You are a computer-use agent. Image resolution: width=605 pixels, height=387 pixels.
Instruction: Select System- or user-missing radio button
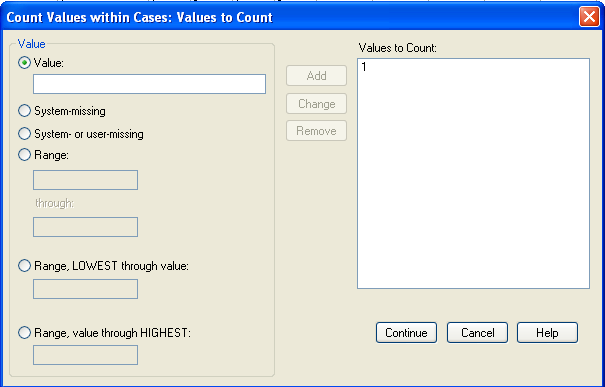click(24, 134)
